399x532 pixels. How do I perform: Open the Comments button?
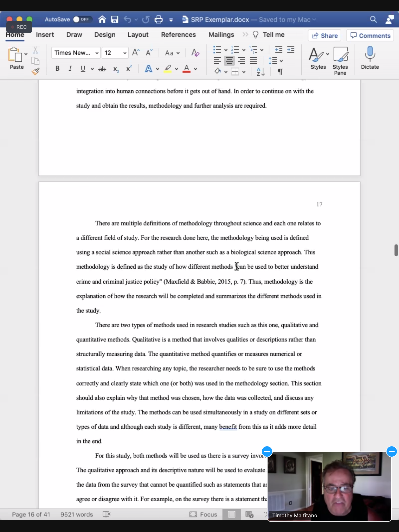click(x=370, y=36)
